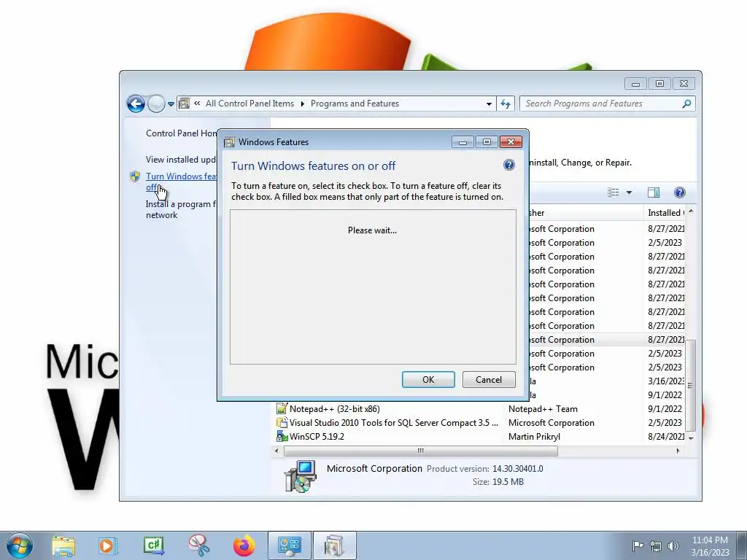Click the horizontal scroll left arrow
Screen dimensions: 747x560
tap(276, 451)
